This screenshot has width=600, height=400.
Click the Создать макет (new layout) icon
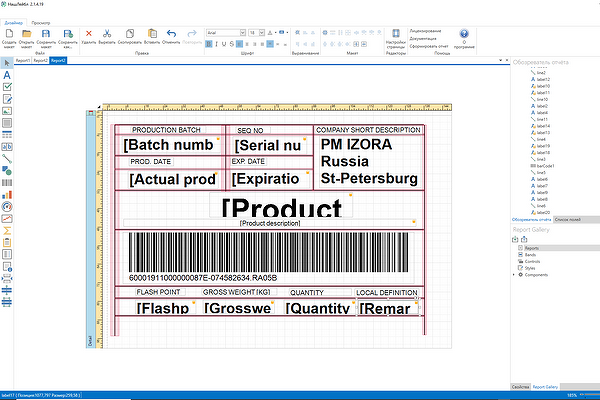pos(9,35)
